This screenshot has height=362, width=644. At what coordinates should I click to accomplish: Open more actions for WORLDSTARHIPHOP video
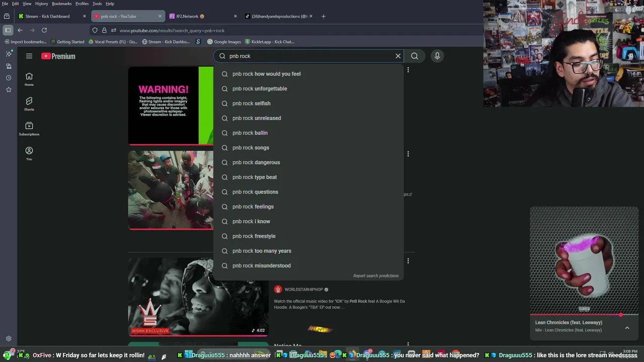408,261
